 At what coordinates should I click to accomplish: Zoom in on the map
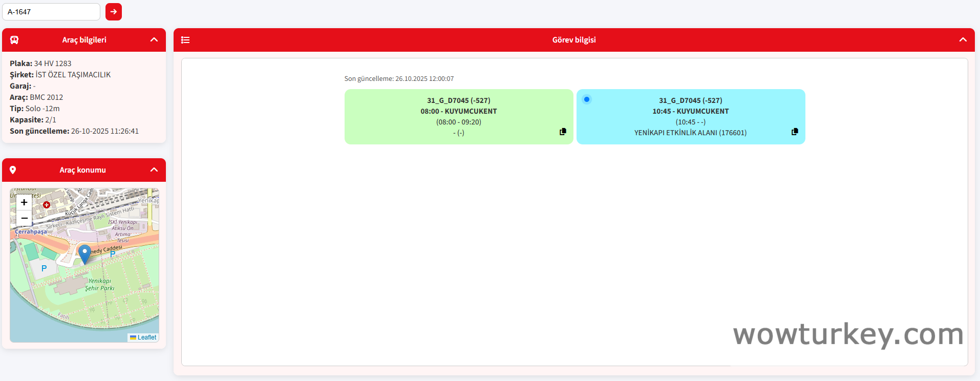click(24, 202)
